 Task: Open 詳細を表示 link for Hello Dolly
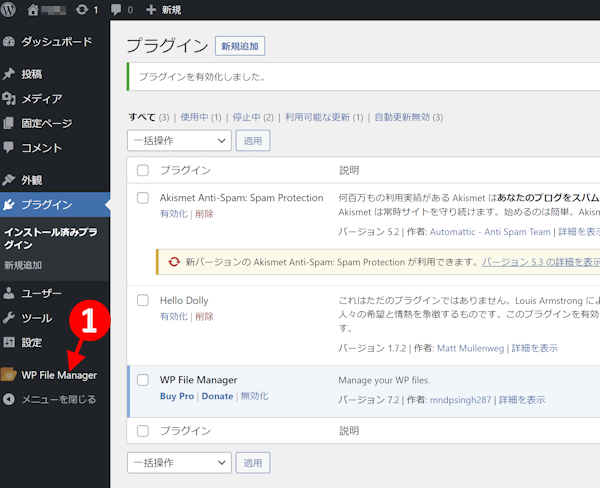pos(535,348)
